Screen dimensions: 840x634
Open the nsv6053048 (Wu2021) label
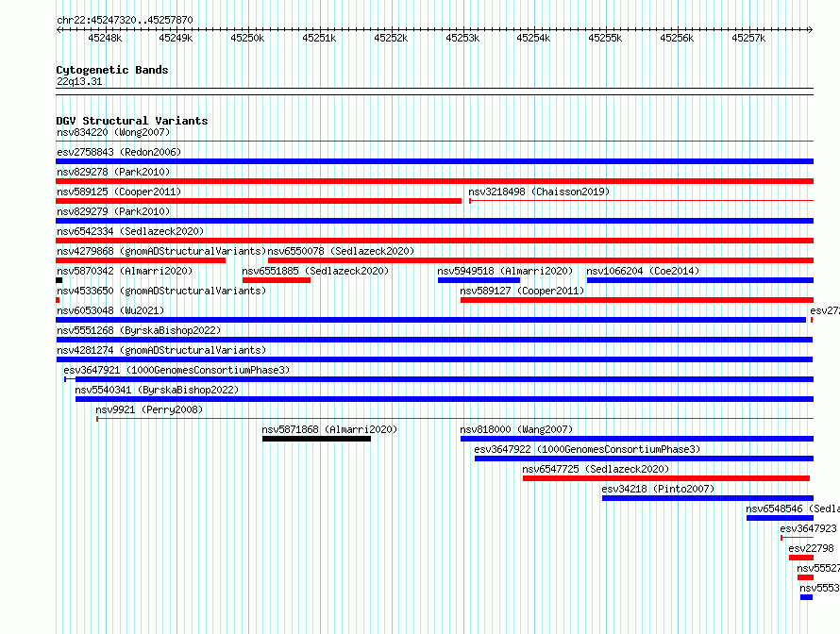point(110,310)
